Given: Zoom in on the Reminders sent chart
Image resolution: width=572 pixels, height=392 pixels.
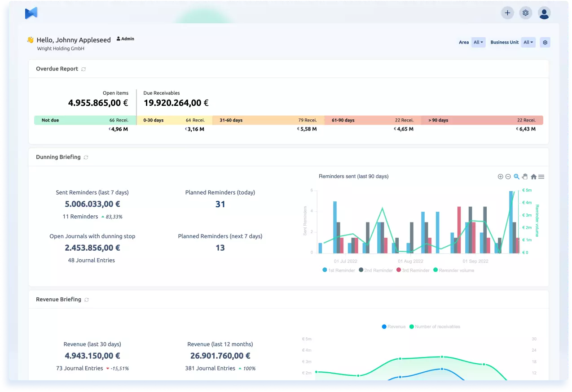Looking at the screenshot, I should (x=500, y=177).
